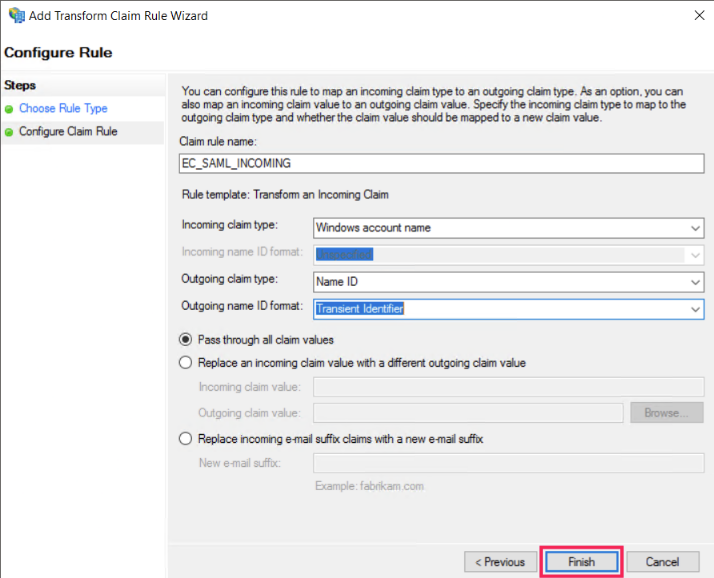714x578 pixels.
Task: Select Pass through all claim values
Action: (x=185, y=340)
